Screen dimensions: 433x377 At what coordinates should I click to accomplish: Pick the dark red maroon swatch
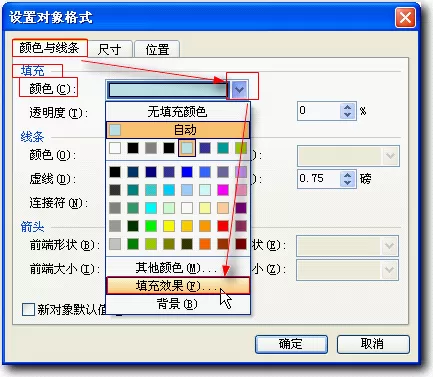[x=241, y=244]
